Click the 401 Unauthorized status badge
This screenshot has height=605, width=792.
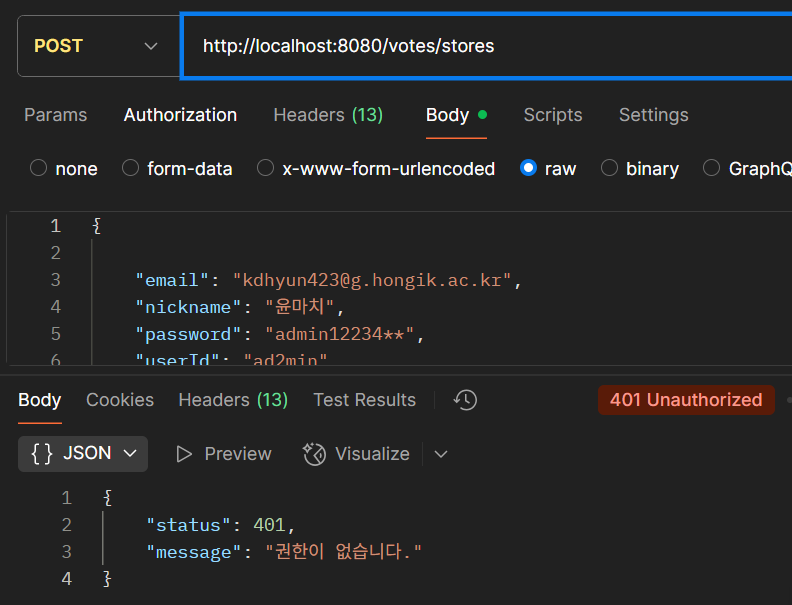[x=686, y=400]
